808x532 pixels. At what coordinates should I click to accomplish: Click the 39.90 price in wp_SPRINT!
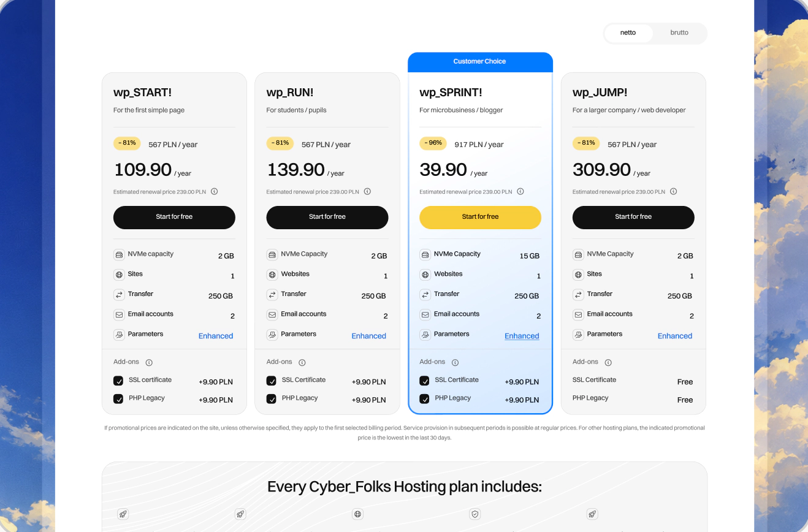443,169
